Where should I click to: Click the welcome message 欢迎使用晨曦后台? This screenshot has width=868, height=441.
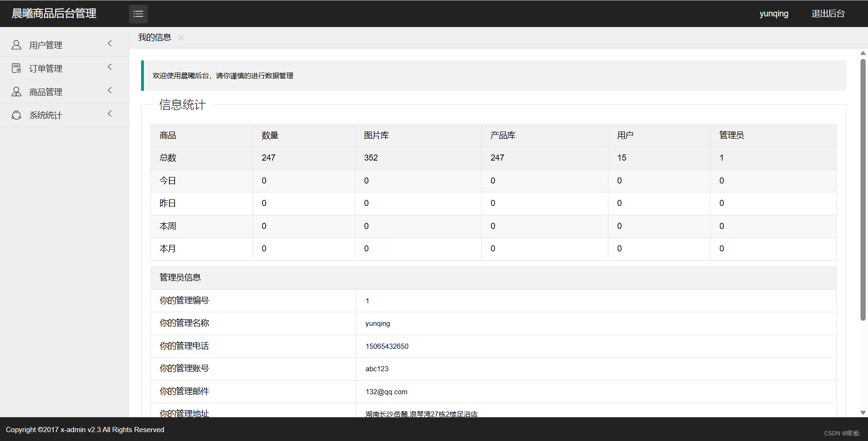point(223,76)
